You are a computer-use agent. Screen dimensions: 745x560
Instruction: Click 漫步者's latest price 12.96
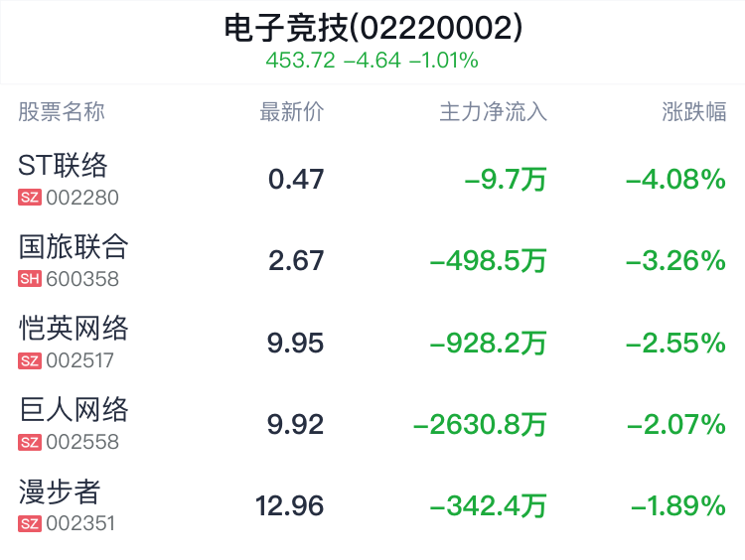coord(289,506)
